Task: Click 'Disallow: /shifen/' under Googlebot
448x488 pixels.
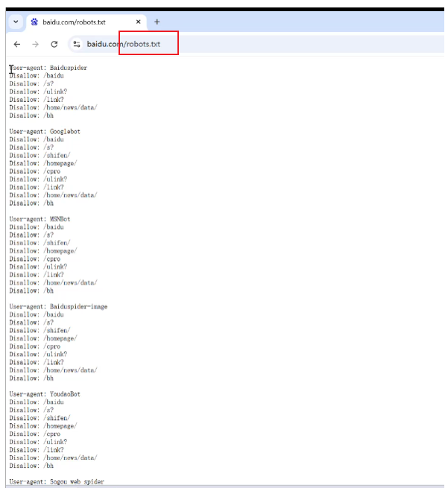Action: click(40, 155)
